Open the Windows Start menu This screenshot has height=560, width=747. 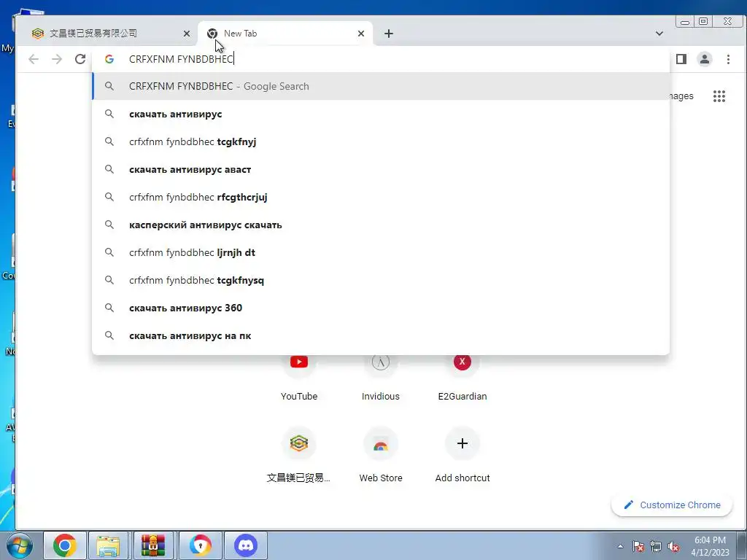click(20, 545)
